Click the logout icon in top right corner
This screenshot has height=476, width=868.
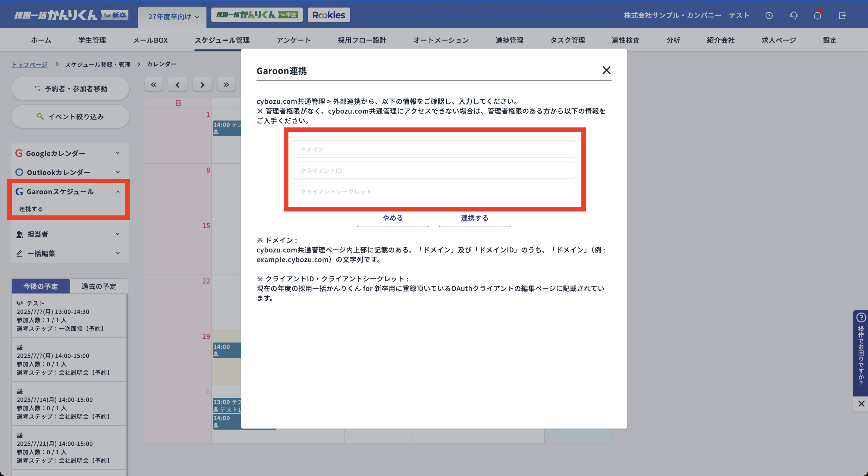[843, 15]
